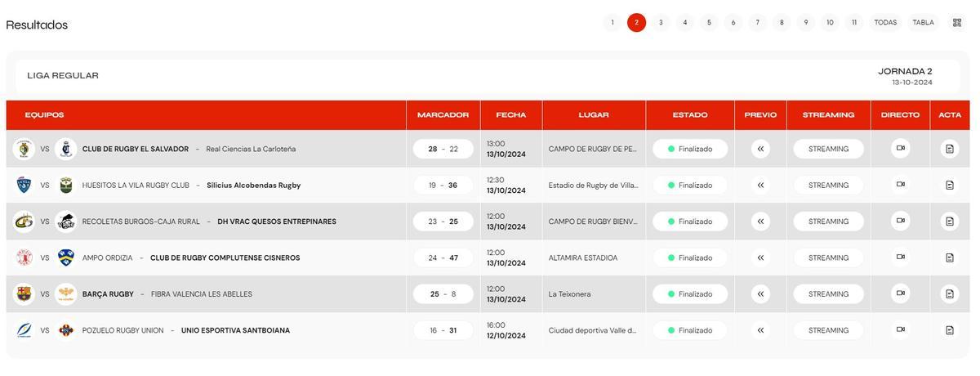
Task: Select jornada 2 highlighted page
Action: click(637, 23)
